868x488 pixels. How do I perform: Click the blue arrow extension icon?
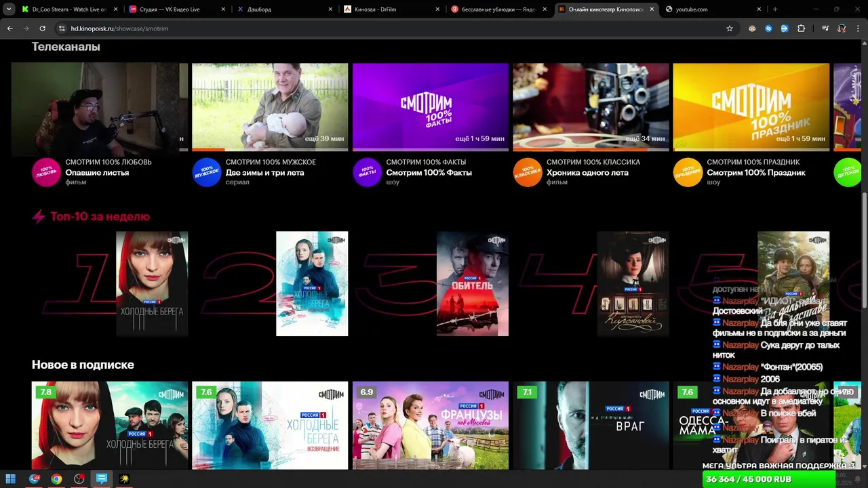point(785,28)
